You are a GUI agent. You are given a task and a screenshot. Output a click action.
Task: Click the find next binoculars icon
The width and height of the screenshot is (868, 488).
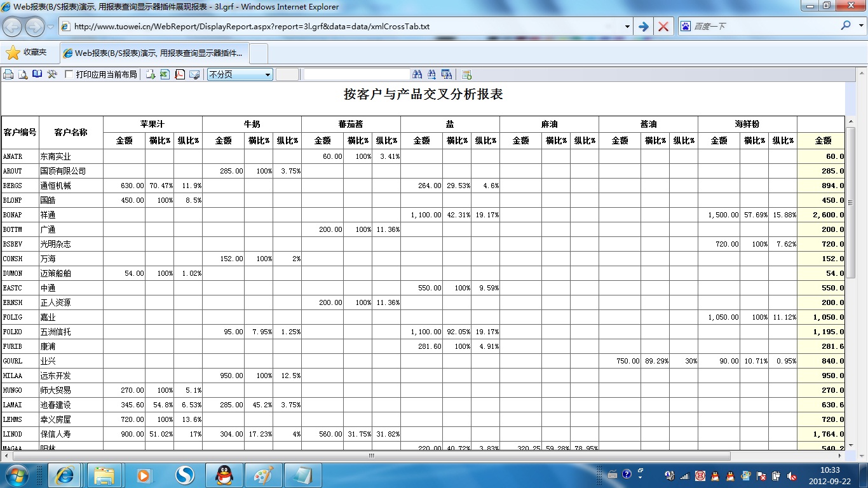432,74
